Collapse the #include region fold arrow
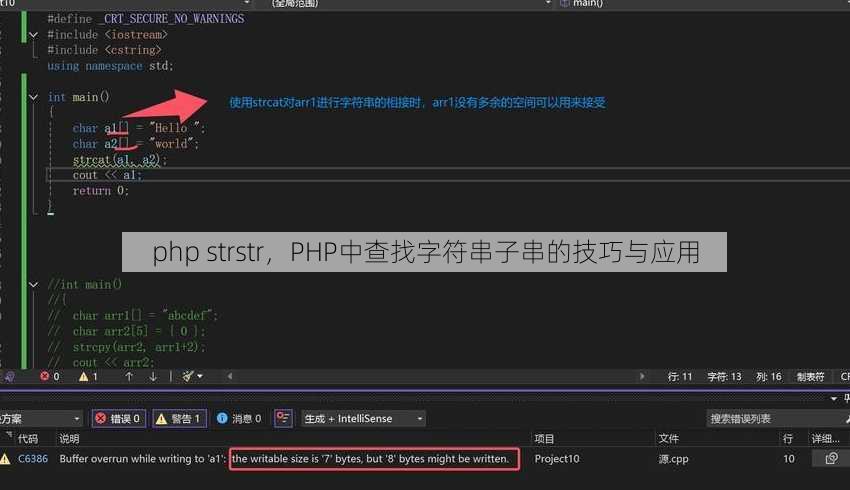Screen dimensions: 850x490 click(34, 35)
